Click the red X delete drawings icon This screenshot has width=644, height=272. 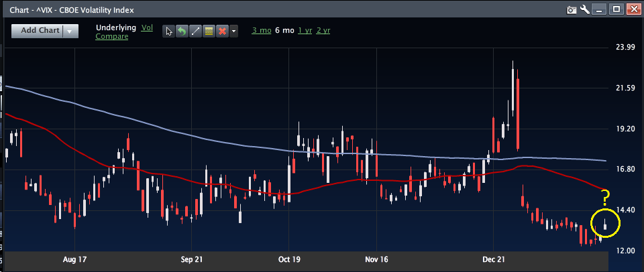(221, 31)
